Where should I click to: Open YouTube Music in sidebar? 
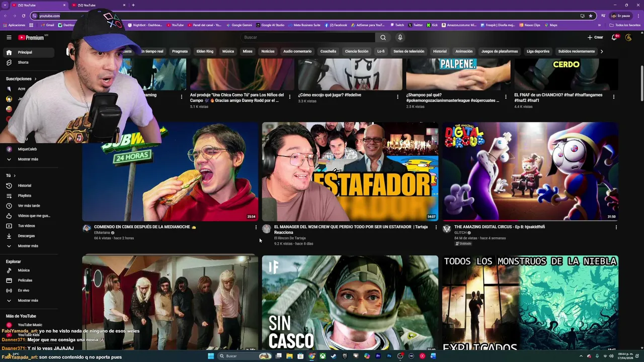[x=30, y=325]
